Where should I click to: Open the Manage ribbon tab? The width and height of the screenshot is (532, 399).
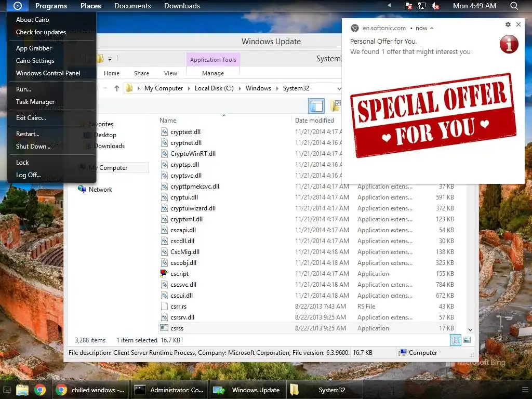click(x=213, y=73)
